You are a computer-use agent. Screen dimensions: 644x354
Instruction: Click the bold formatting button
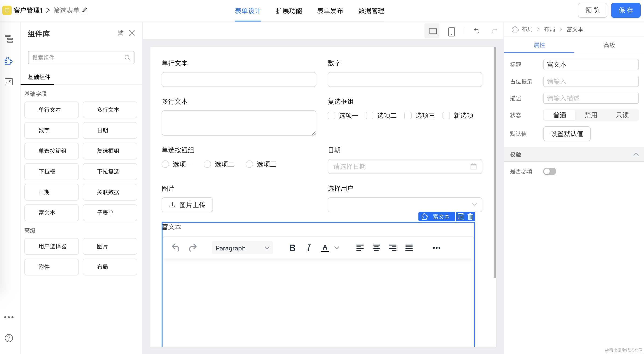click(x=292, y=248)
